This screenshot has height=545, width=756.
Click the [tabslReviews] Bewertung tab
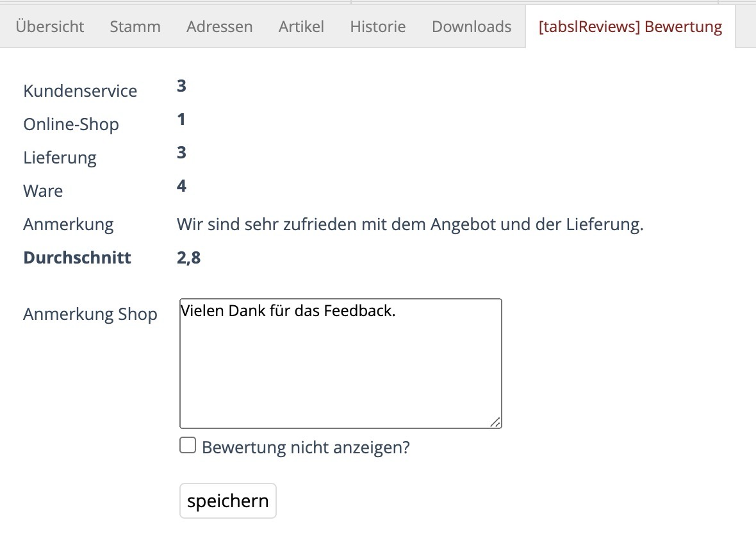pyautogui.click(x=630, y=26)
